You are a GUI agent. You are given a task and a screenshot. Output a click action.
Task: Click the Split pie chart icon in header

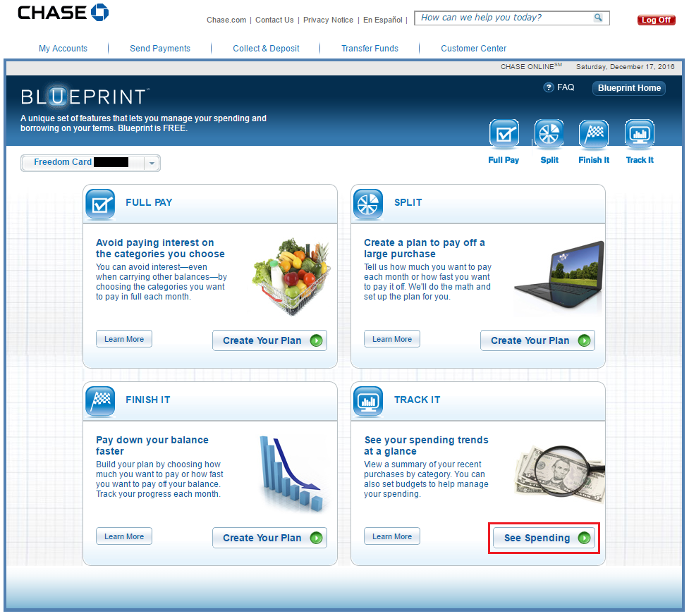pos(549,134)
